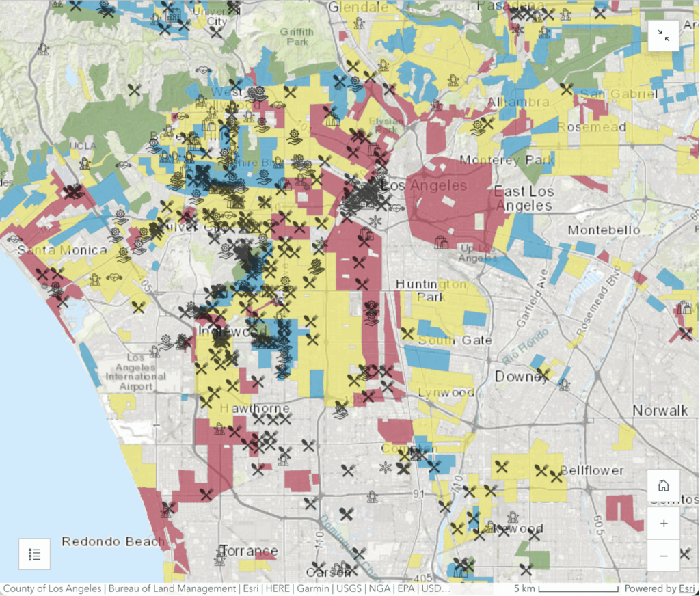Click the Redondo Beach label

point(113,541)
